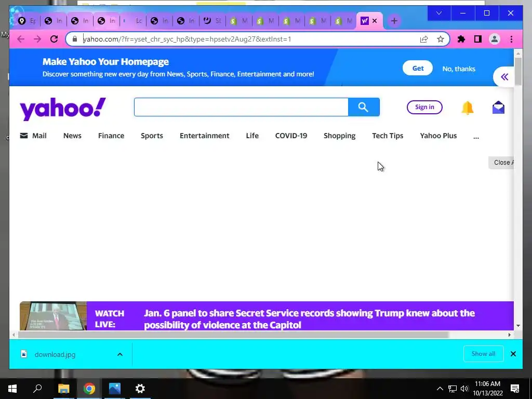Reload the Yahoo page
This screenshot has width=532, height=399.
(54, 39)
